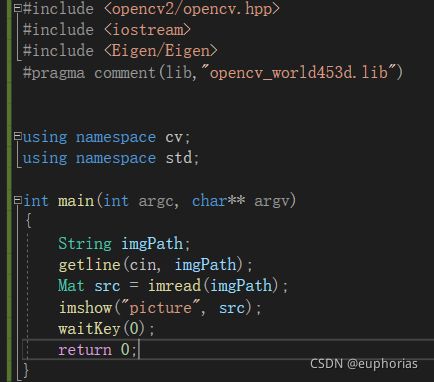This screenshot has height=382, width=434.
Task: Click the return keyword on highlighted line
Action: coord(85,350)
